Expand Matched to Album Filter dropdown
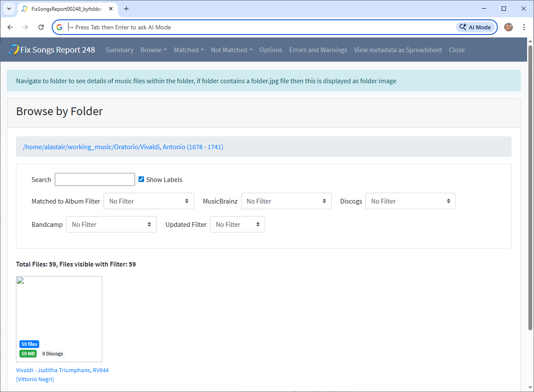Viewport: 534px width, 392px height. 149,201
